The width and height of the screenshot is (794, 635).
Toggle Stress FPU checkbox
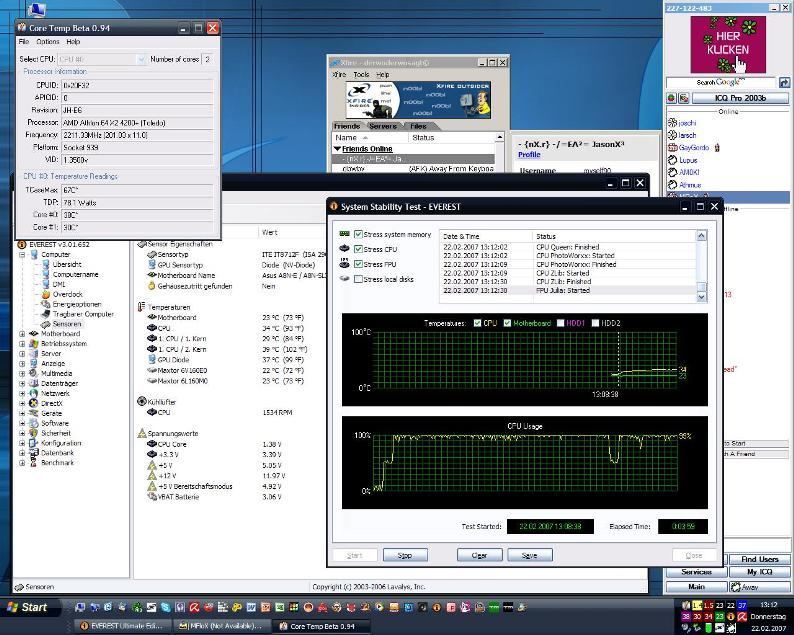click(x=359, y=264)
